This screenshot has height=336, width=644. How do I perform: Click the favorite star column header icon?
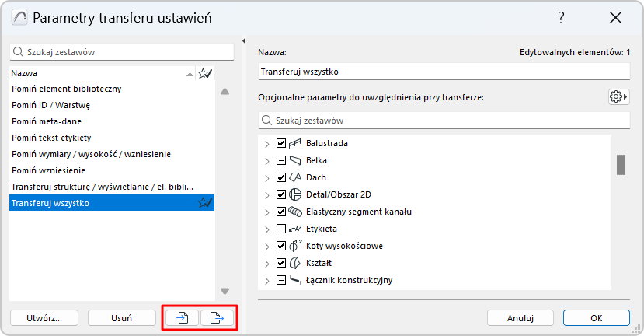pos(205,73)
